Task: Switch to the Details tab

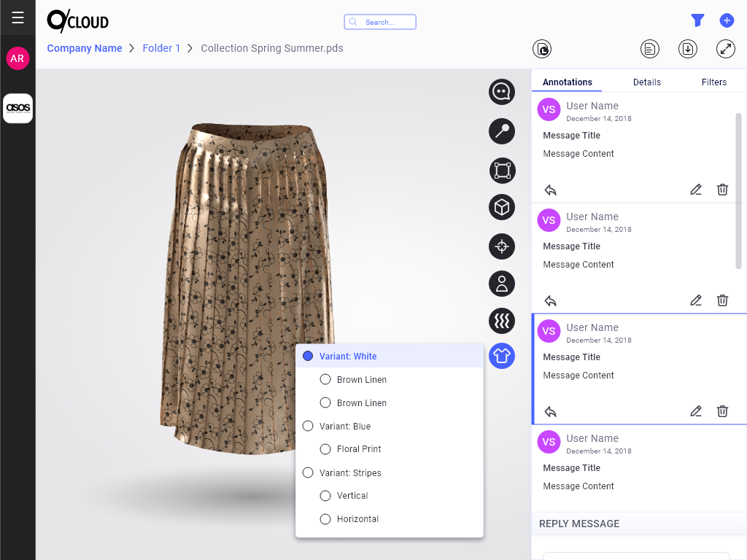Action: coord(646,82)
